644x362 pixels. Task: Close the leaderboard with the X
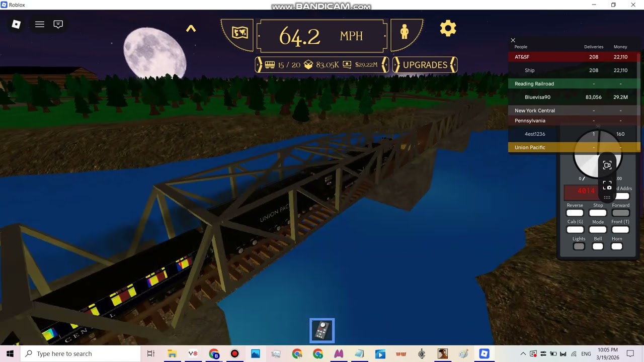click(513, 40)
